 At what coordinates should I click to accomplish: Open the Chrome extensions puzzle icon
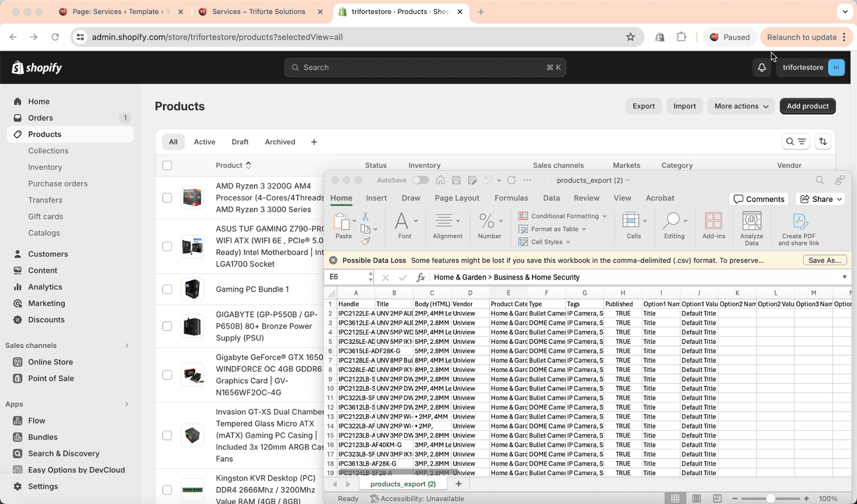point(681,37)
